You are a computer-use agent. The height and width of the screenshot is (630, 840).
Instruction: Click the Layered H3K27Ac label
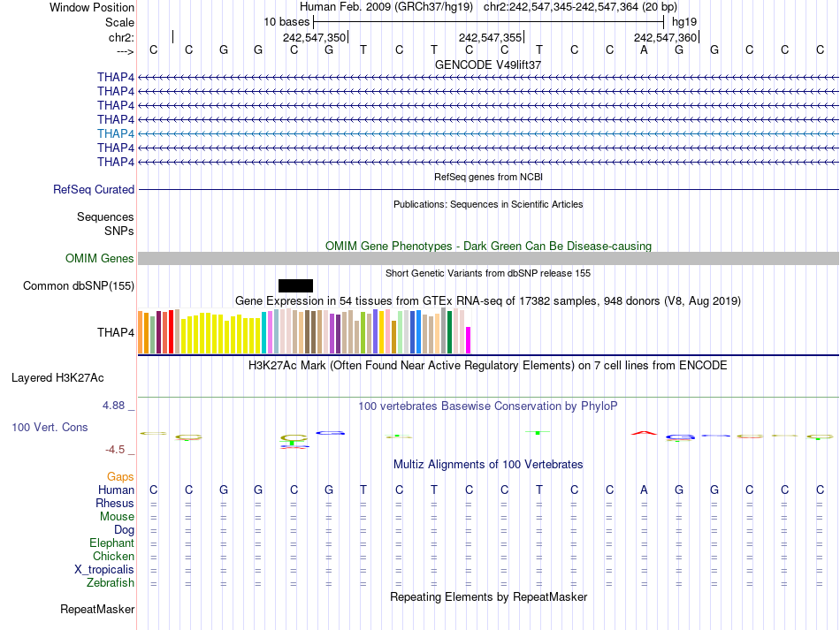pos(57,378)
